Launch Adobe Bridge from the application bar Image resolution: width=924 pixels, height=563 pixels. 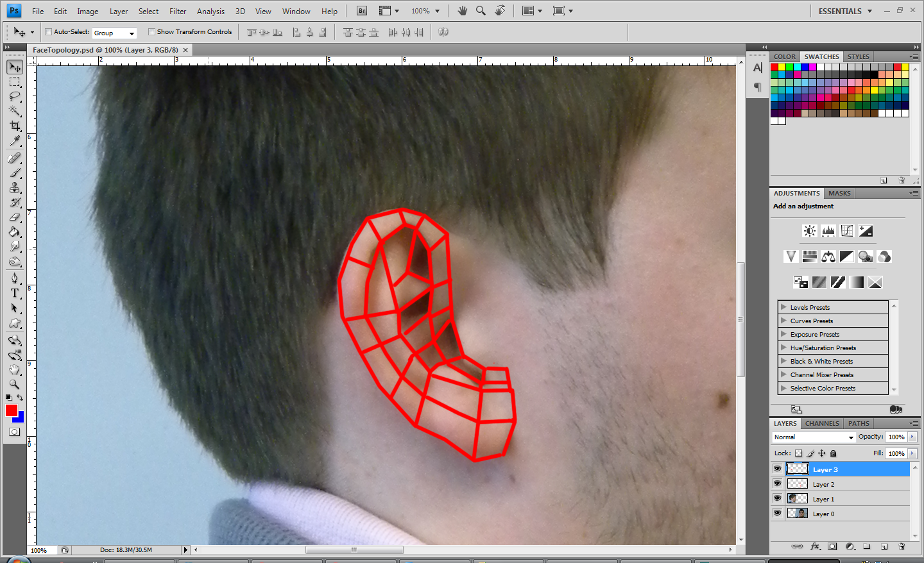click(x=361, y=10)
